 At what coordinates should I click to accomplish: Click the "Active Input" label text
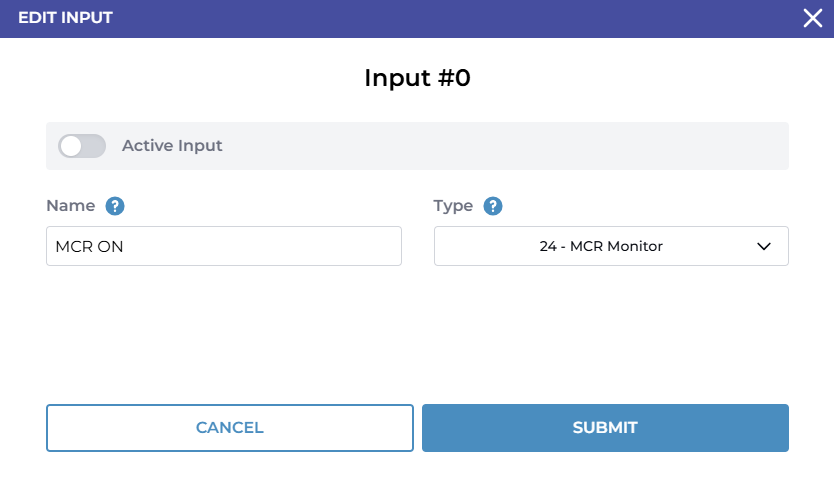click(x=172, y=146)
